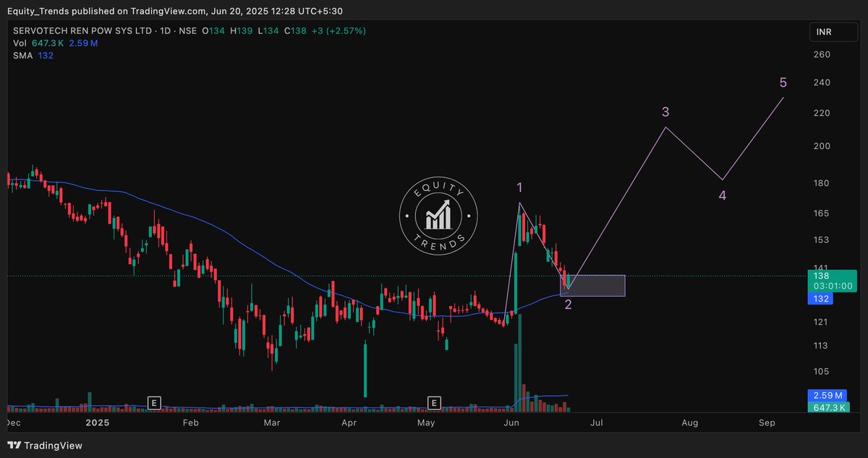
Task: Open the INR currency selector
Action: (x=833, y=31)
